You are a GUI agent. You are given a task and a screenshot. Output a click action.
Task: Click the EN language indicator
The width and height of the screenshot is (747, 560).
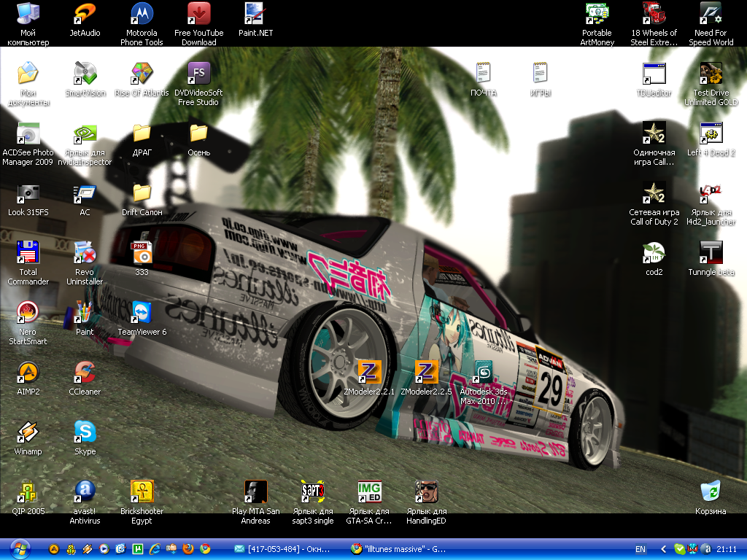(x=640, y=549)
